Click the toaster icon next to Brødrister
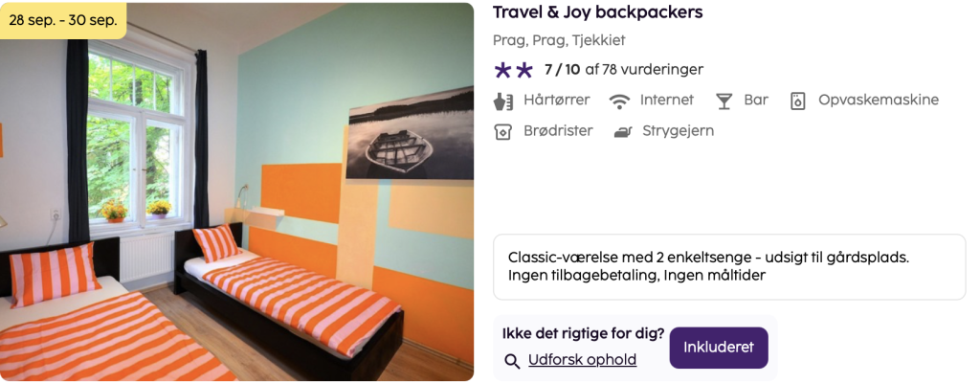Screen dimensions: 980x383 [x=503, y=131]
